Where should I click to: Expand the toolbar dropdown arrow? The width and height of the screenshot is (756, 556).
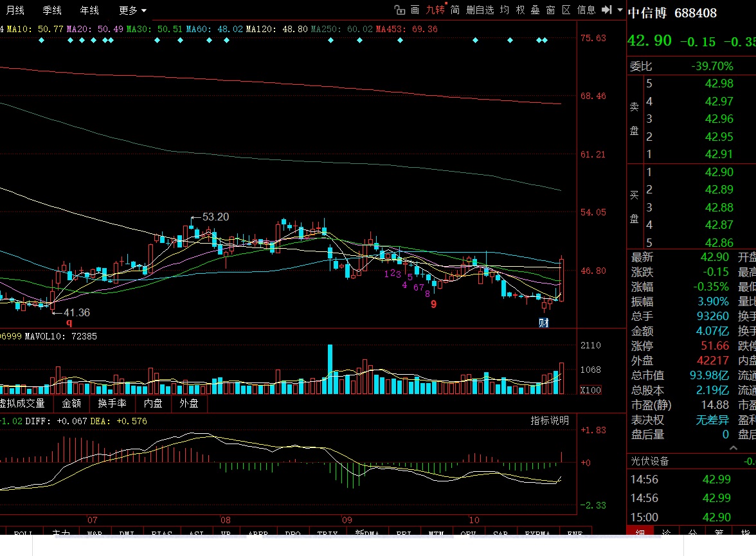(620, 10)
